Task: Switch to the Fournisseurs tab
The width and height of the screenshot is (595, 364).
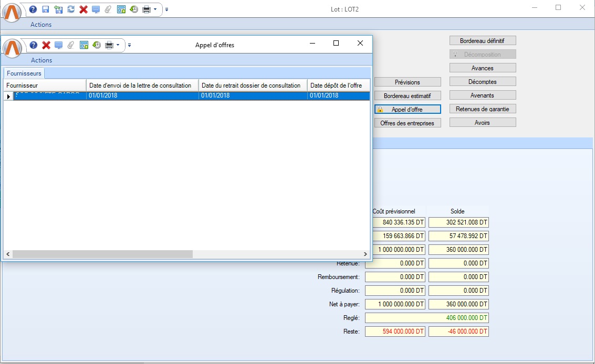Action: click(x=24, y=73)
